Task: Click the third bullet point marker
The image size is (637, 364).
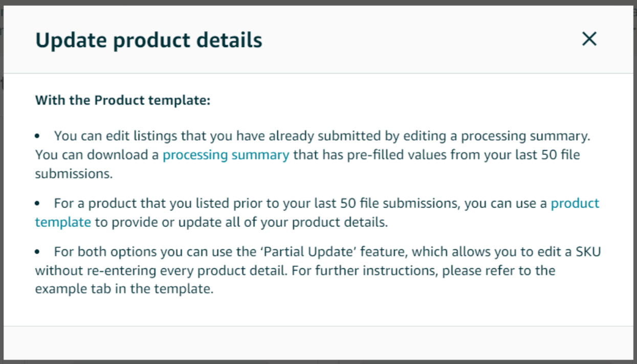Action: [x=37, y=252]
